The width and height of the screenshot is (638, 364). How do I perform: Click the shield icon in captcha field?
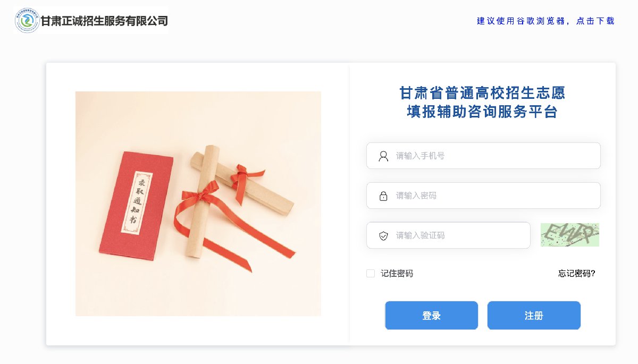(383, 236)
